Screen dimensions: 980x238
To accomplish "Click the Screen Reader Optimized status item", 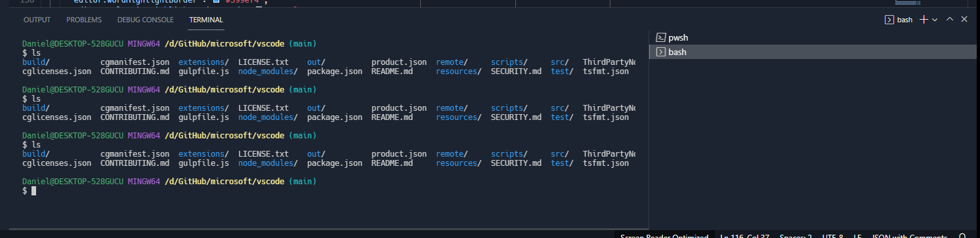I will pyautogui.click(x=664, y=235).
